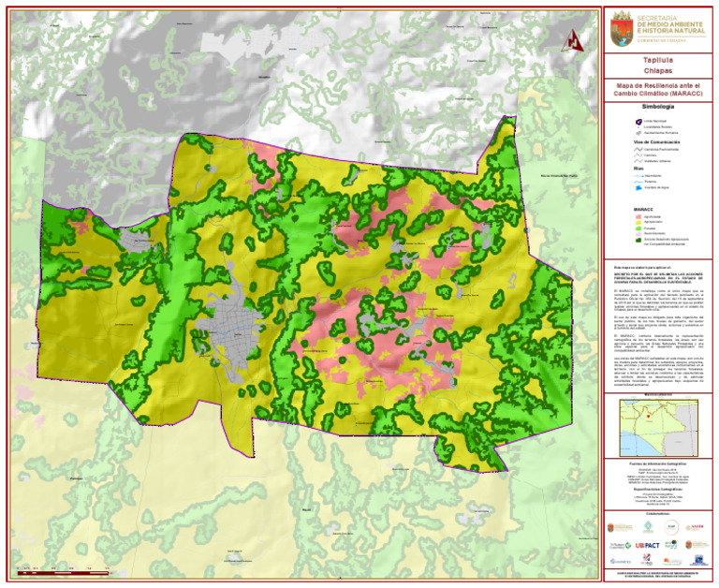Select the gray Asentamientos Humanos legend symbol
Viewport: 719px width, 588px height.
coord(638,133)
